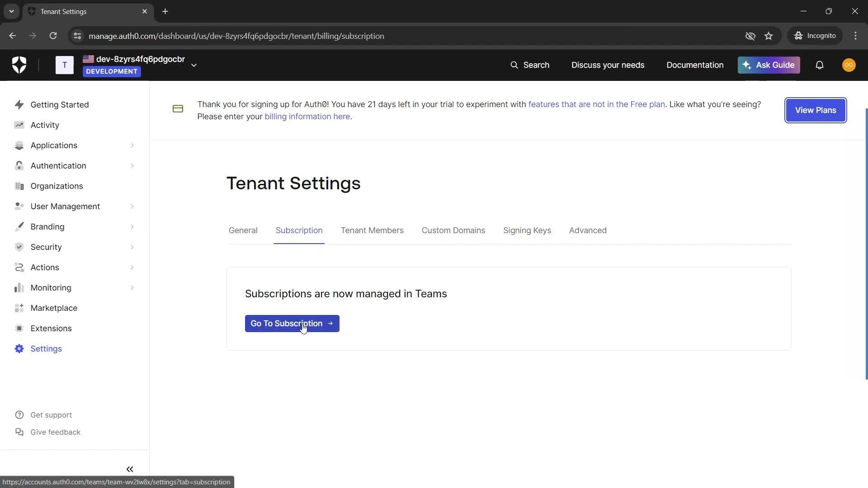Click the page vertical scrollbar
This screenshot has height=488, width=868.
[x=866, y=244]
